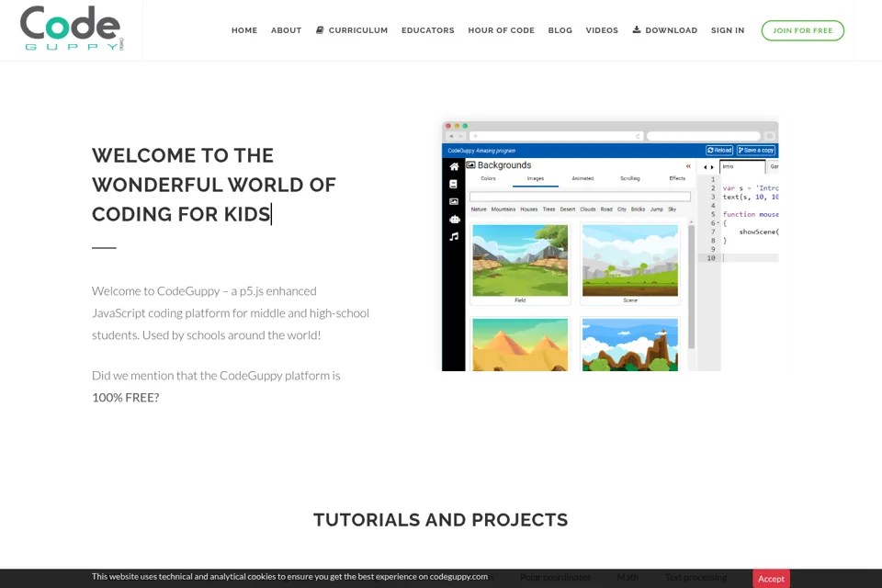
Task: Click the backgrounds panel vertical scrollbar
Action: coord(691,287)
